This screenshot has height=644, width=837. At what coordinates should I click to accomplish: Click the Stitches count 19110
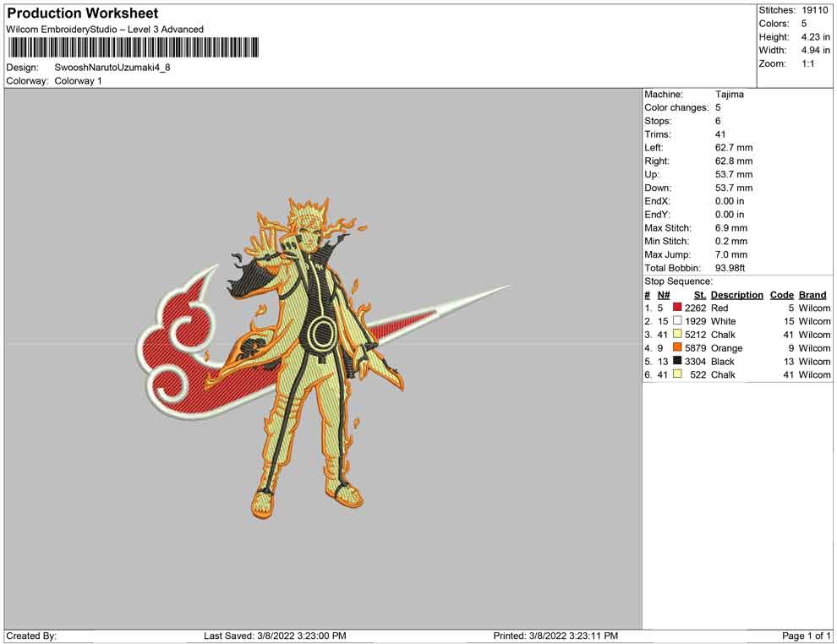pos(815,10)
